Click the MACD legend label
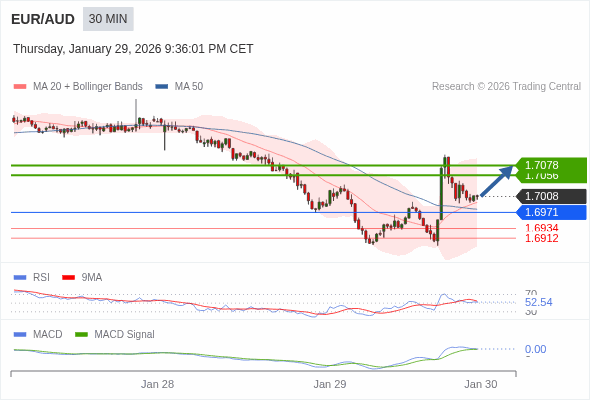The width and height of the screenshot is (590, 400). pyautogui.click(x=47, y=335)
